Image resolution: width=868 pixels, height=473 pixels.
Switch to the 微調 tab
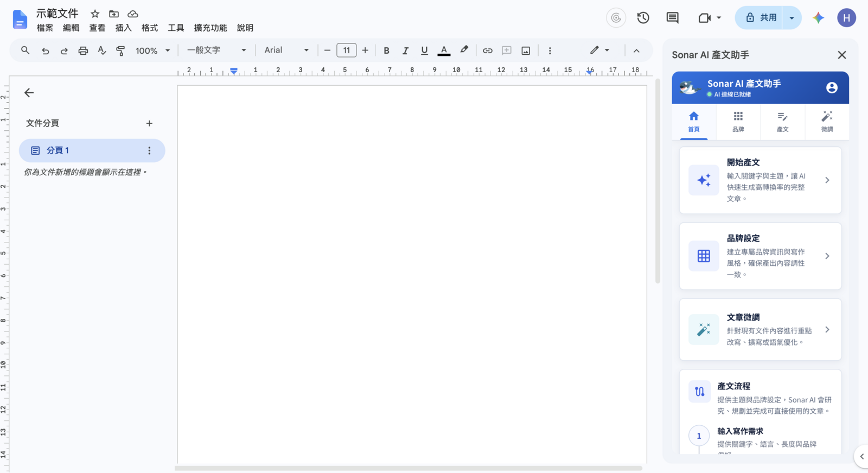(827, 122)
